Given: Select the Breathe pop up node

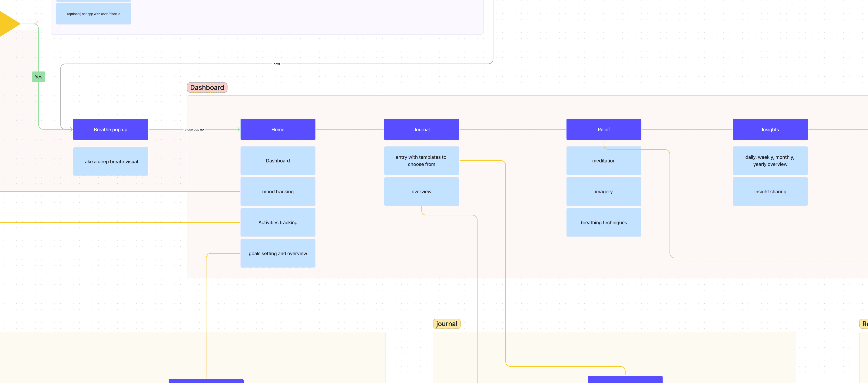Looking at the screenshot, I should [x=110, y=129].
